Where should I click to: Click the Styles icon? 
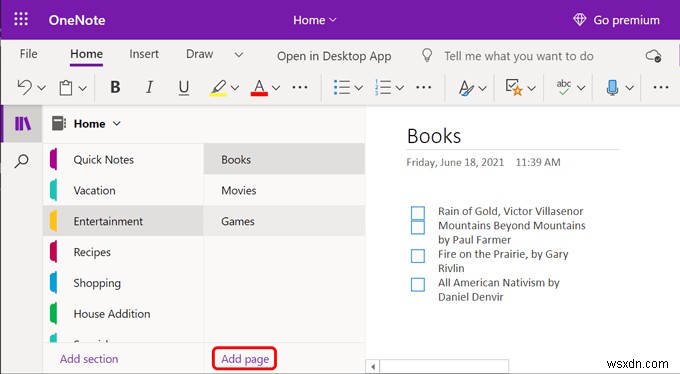tap(466, 88)
